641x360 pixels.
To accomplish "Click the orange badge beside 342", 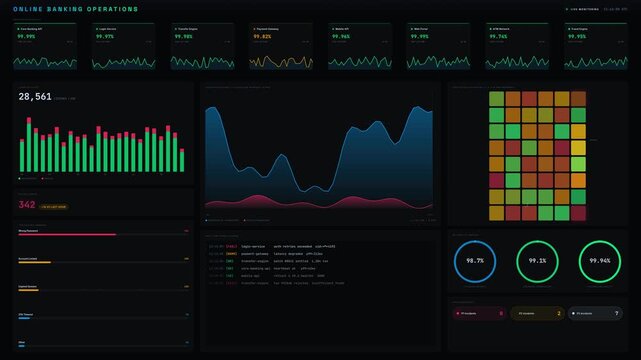I will click(x=54, y=207).
